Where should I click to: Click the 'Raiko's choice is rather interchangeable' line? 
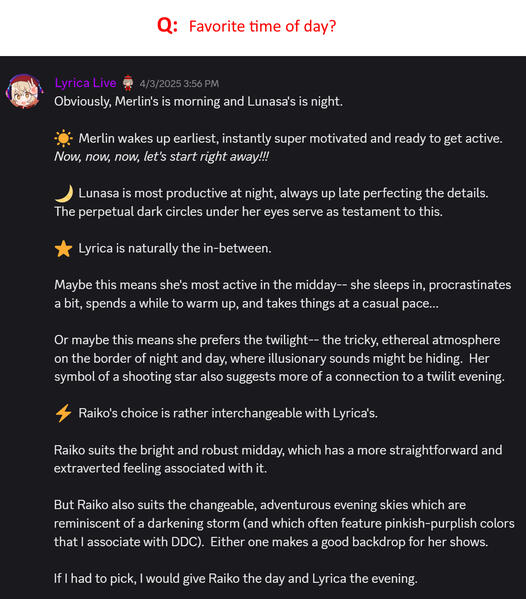pyautogui.click(x=228, y=413)
